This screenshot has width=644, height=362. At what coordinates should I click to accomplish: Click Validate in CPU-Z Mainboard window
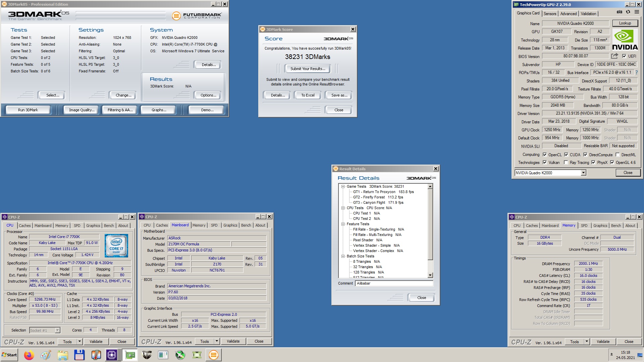pos(233,341)
